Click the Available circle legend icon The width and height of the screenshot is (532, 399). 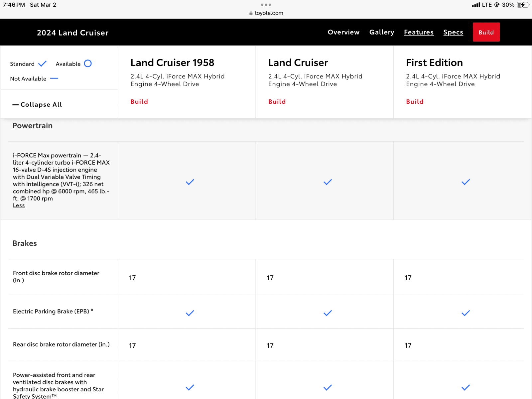coord(88,64)
